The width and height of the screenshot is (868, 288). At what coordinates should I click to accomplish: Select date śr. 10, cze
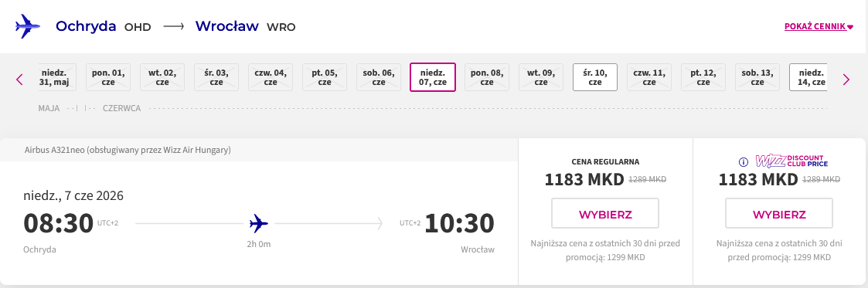tap(594, 77)
